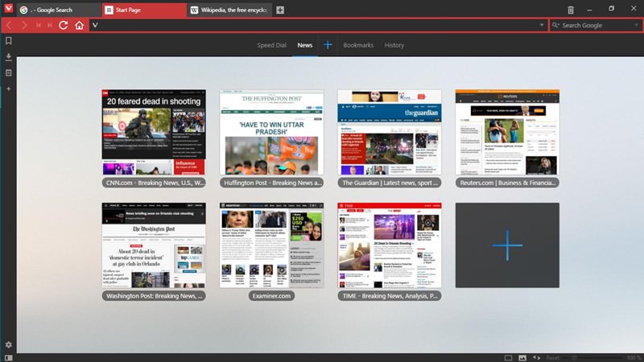Open a new tab with plus button
Viewport: 644px width, 362px height.
(x=280, y=10)
